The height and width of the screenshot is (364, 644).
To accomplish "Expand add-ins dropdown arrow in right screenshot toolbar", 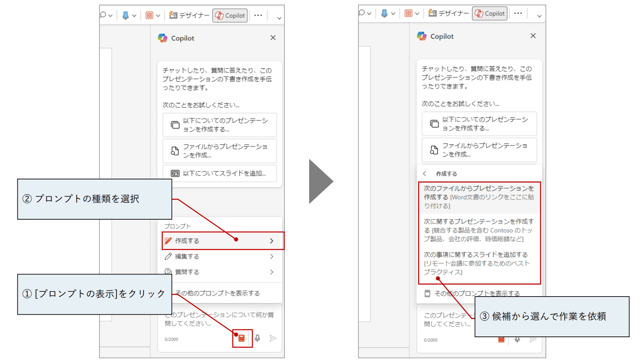I will (x=417, y=14).
